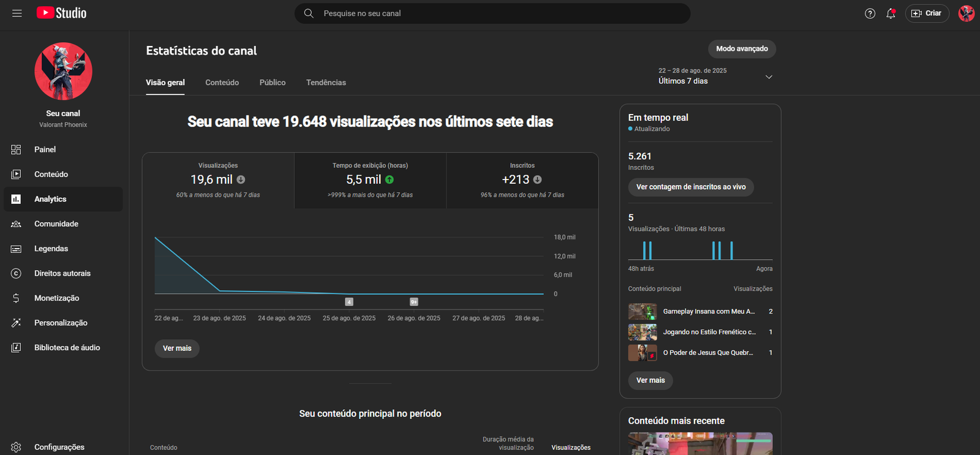Click the 18,0 mil axis value
Viewport: 980px width, 455px height.
coord(565,238)
